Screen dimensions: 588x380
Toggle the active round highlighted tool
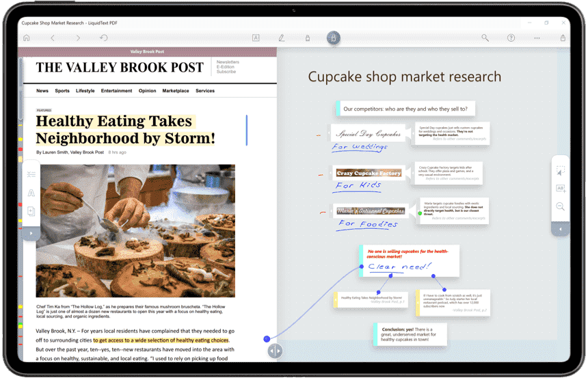point(334,38)
